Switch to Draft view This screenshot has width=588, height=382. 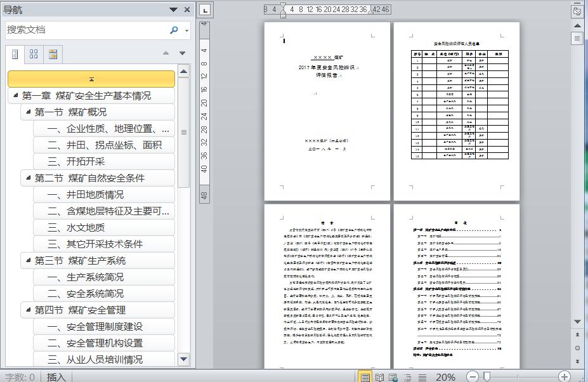(x=422, y=377)
